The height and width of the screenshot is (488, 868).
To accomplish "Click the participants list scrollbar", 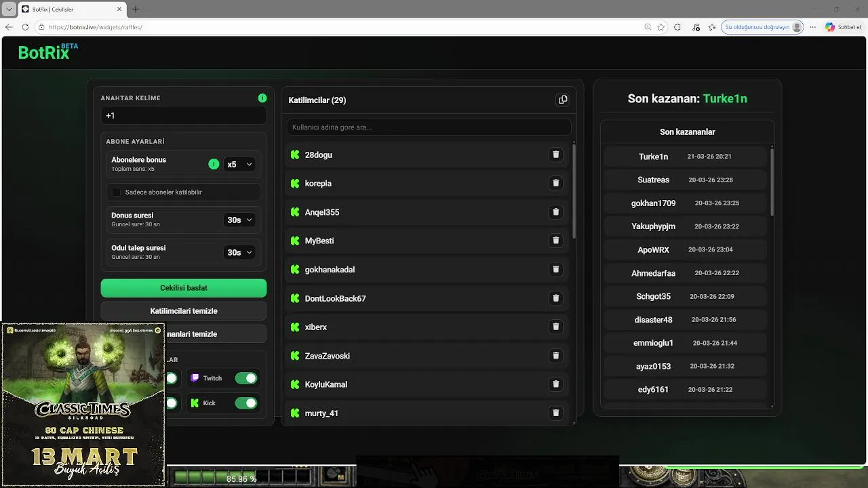I will pyautogui.click(x=574, y=190).
